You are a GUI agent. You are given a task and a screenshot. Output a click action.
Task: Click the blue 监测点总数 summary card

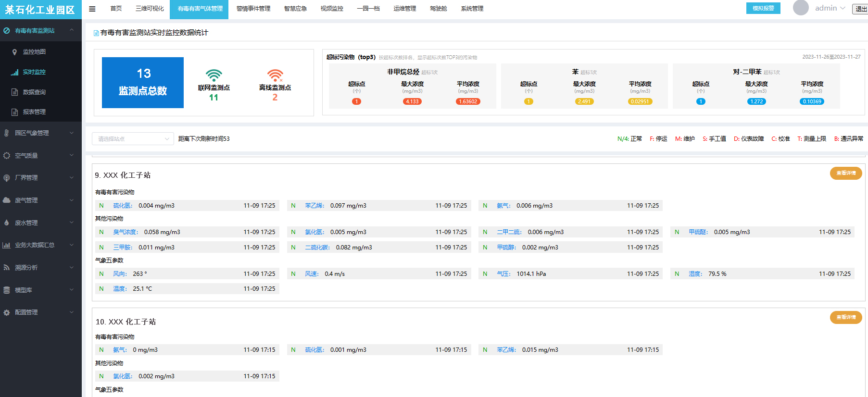point(143,83)
